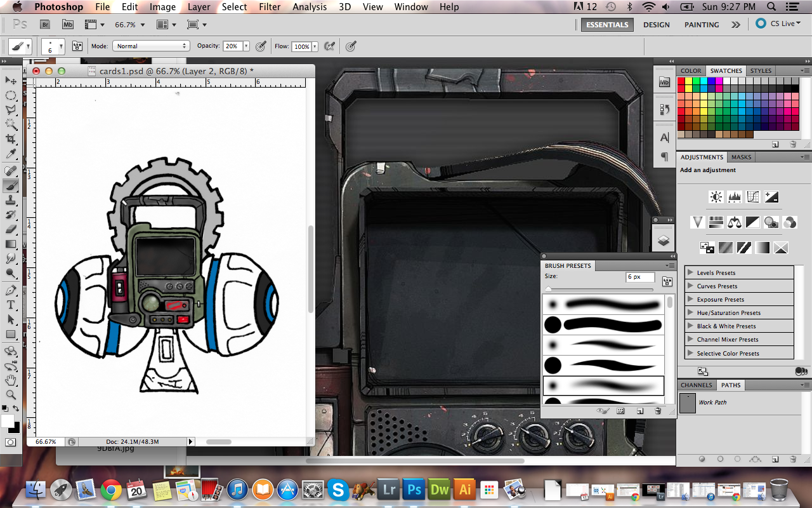Image resolution: width=812 pixels, height=508 pixels.
Task: Click the brush Size slider
Action: click(x=600, y=289)
